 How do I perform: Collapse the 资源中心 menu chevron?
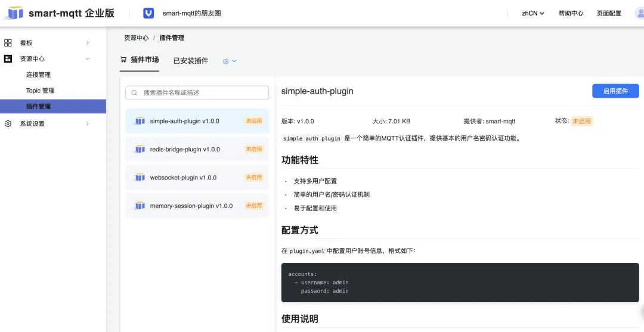point(87,59)
